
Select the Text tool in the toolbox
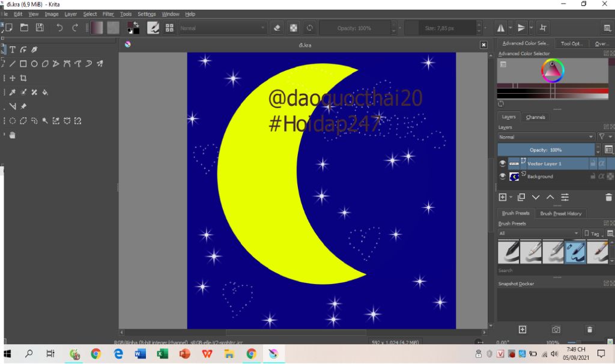(x=13, y=49)
